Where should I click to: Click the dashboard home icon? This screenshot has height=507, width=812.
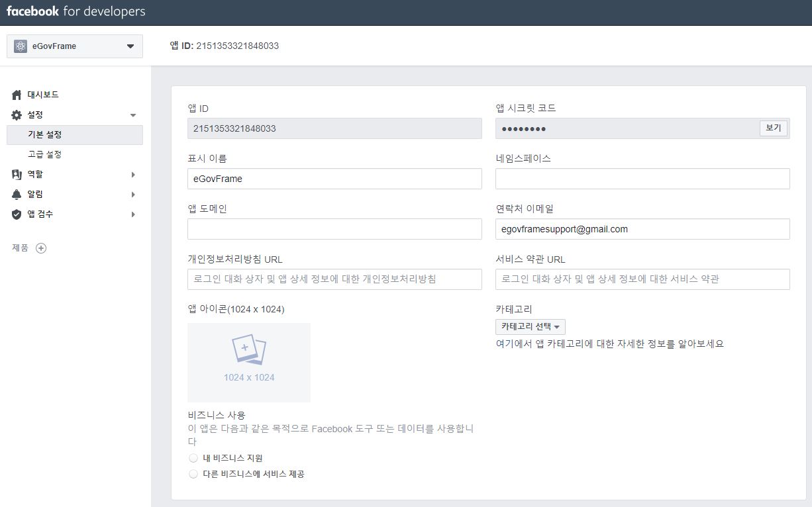tap(17, 95)
